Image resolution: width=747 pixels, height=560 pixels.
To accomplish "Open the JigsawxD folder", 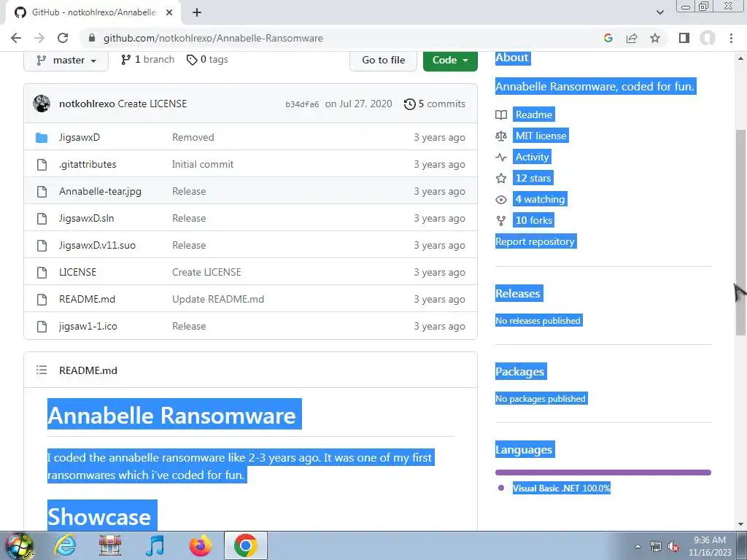I will (x=80, y=137).
